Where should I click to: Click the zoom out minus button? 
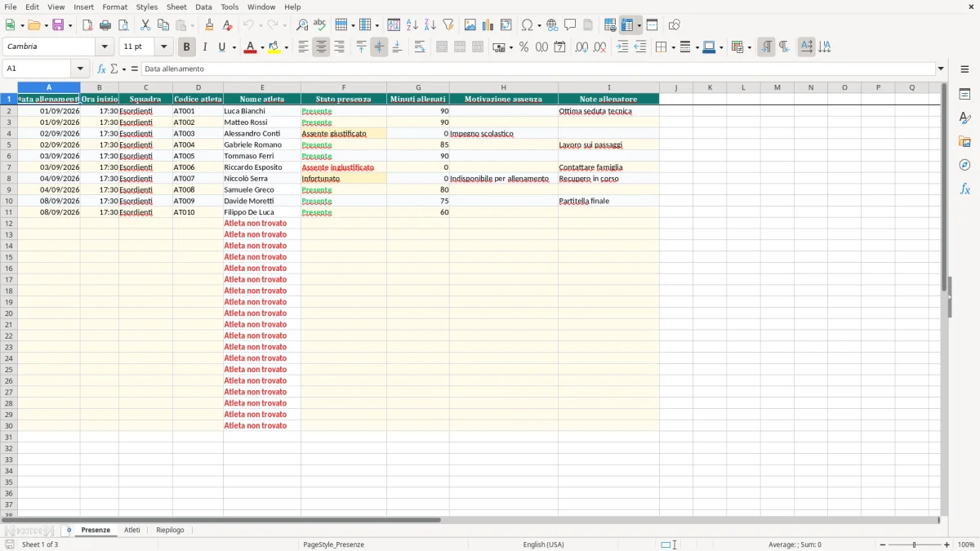point(883,544)
